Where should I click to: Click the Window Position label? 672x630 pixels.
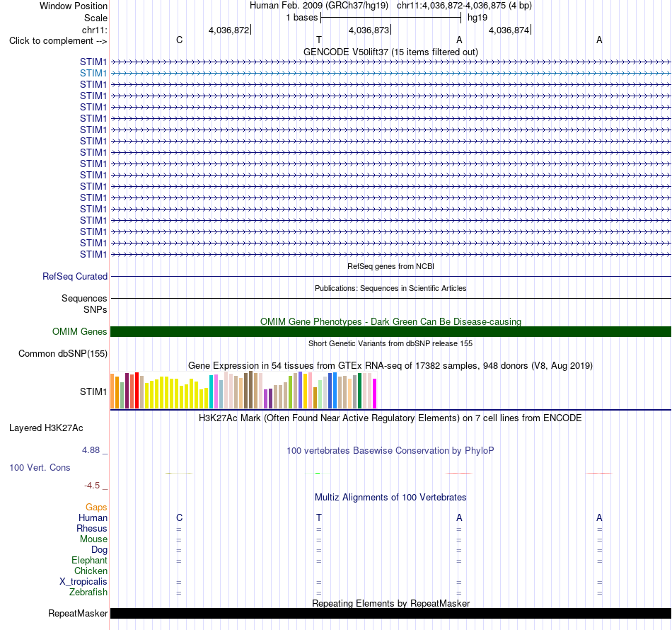(x=74, y=6)
